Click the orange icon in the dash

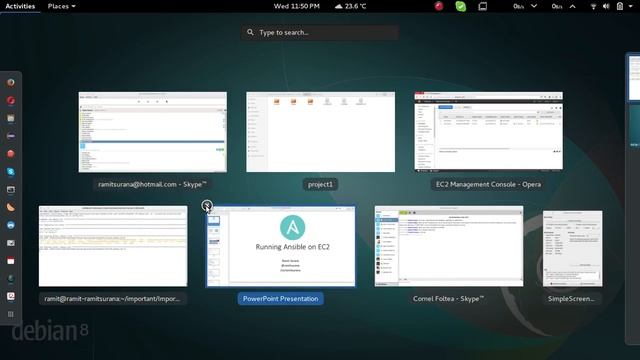pyautogui.click(x=11, y=207)
